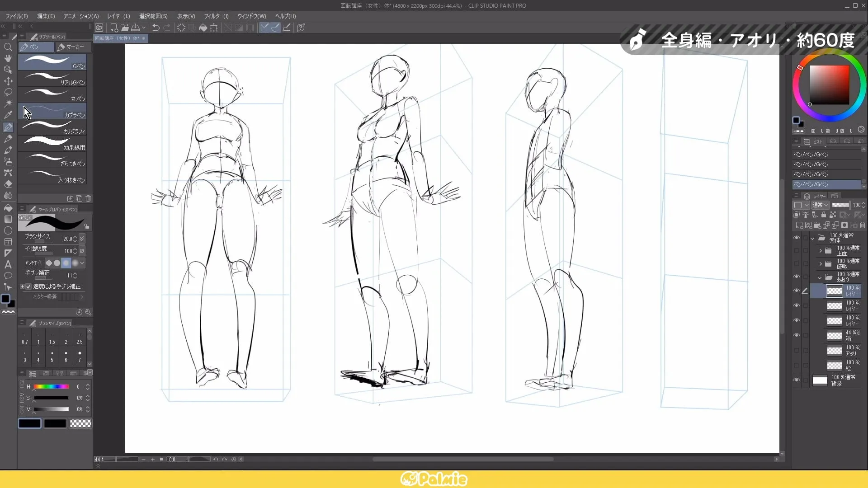Create new layer folder in Layer panel
This screenshot has height=488, width=868.
pyautogui.click(x=817, y=225)
